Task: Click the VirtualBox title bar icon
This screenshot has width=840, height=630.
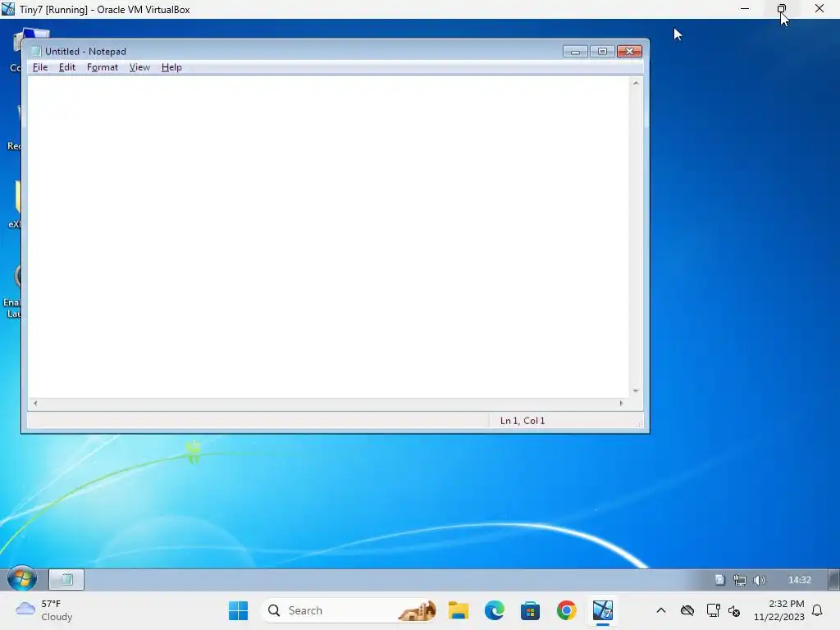Action: (x=8, y=9)
